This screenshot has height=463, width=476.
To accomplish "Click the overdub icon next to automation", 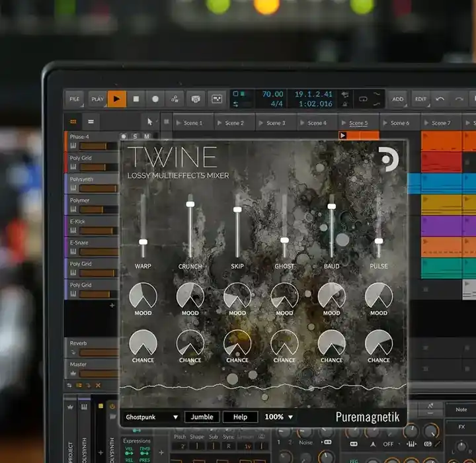I will [196, 99].
